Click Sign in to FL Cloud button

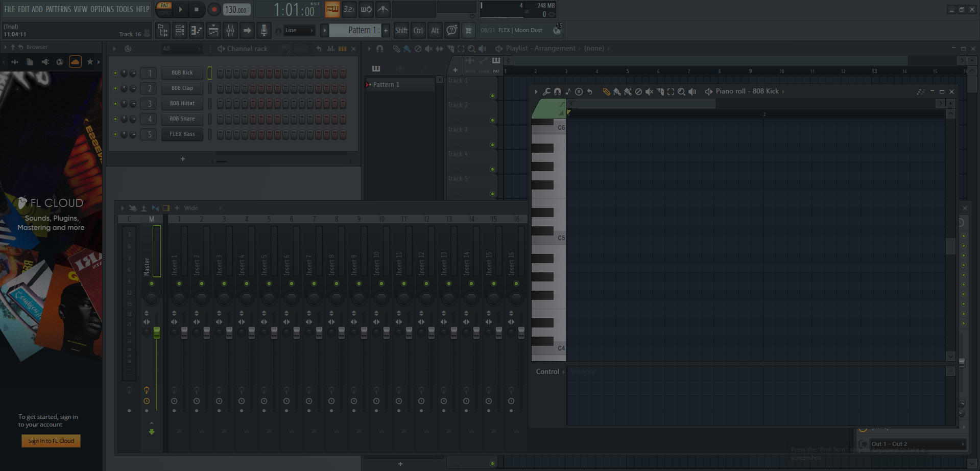tap(51, 441)
